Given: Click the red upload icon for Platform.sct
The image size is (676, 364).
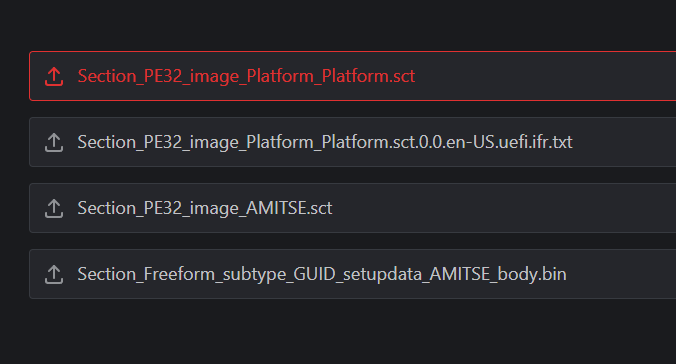Looking at the screenshot, I should pos(54,76).
